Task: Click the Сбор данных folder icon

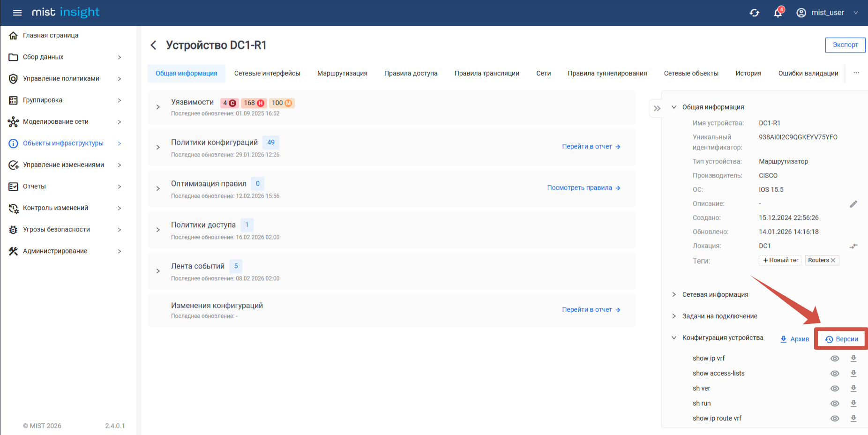Action: [13, 57]
